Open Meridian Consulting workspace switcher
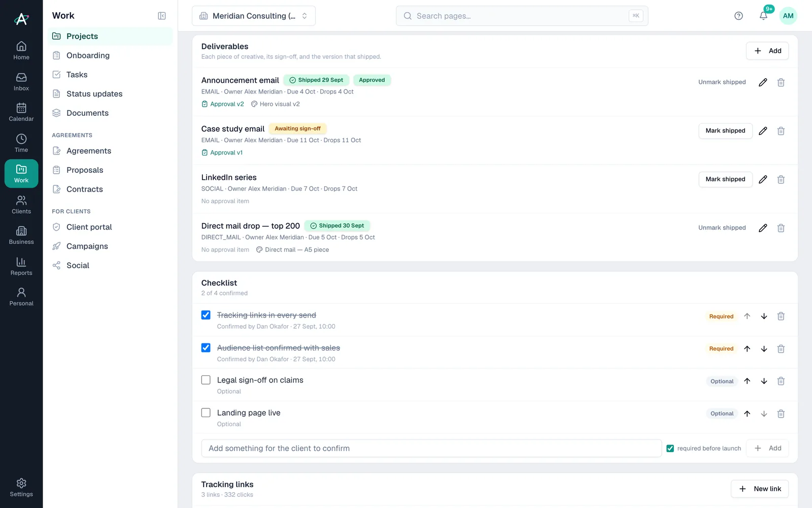 254,16
